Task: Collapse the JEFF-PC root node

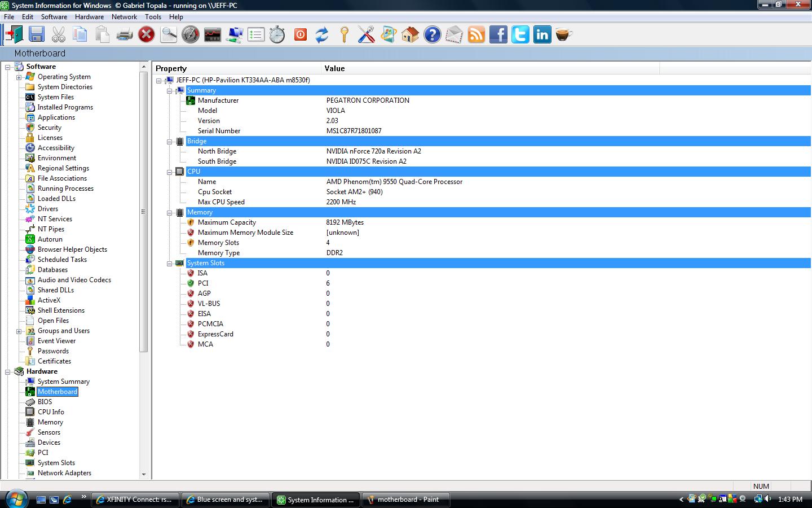Action: 159,81
